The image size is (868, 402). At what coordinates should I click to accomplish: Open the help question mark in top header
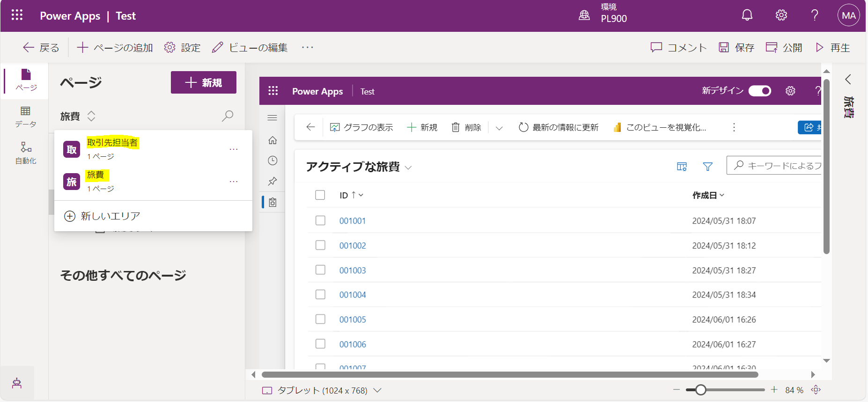click(x=815, y=15)
